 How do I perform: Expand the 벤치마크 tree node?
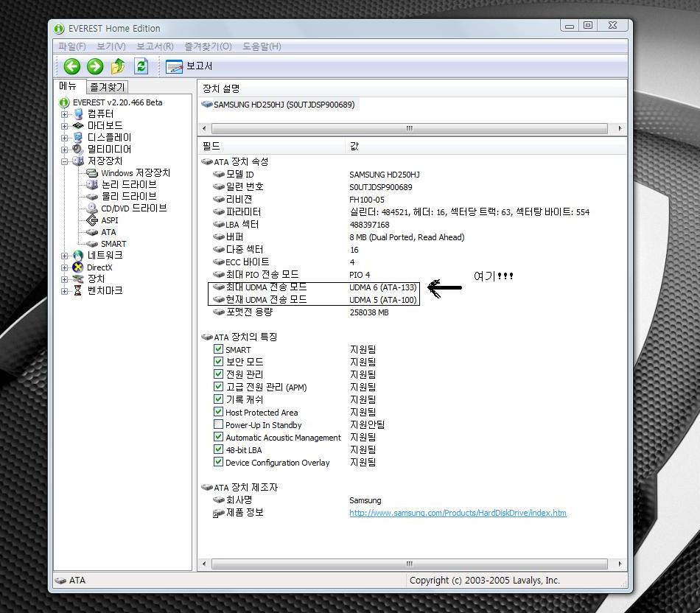[x=65, y=291]
